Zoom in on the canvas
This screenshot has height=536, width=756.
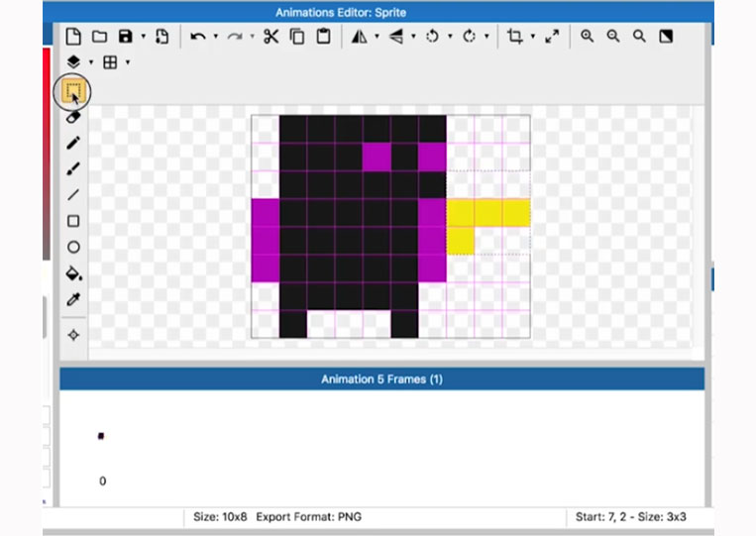point(587,36)
